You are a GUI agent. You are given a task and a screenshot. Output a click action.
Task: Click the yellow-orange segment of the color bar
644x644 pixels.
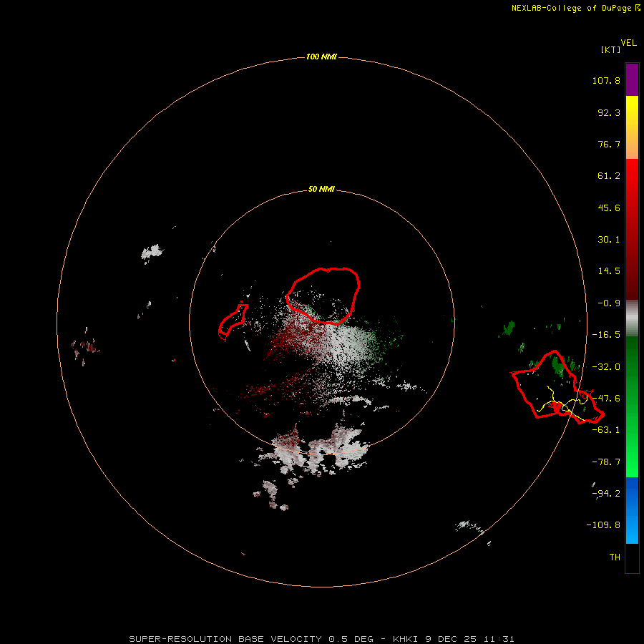click(x=632, y=127)
